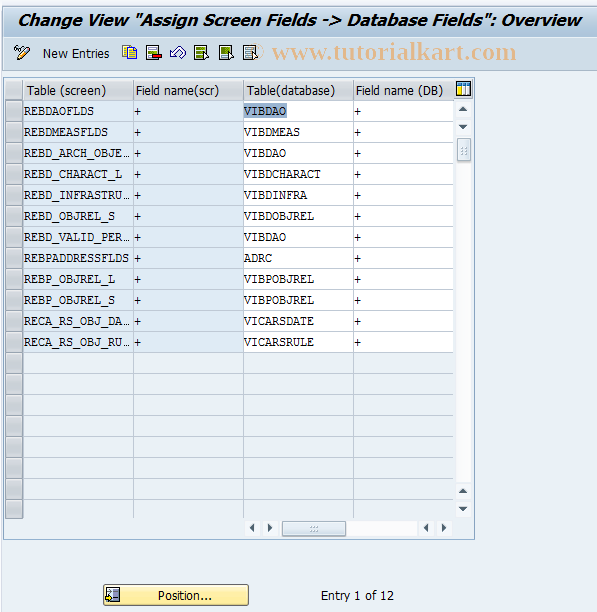This screenshot has width=597, height=612.
Task: Click the Field name (DB) column header
Action: click(x=403, y=91)
